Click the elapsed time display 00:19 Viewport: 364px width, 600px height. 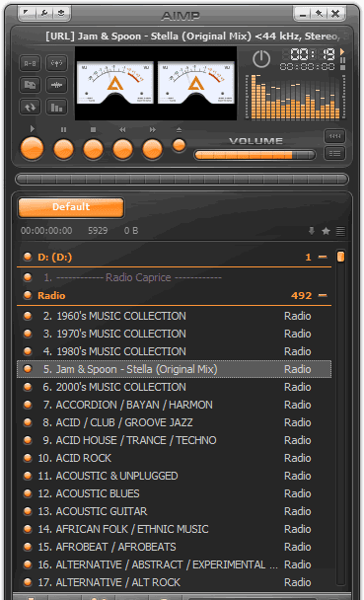point(313,54)
